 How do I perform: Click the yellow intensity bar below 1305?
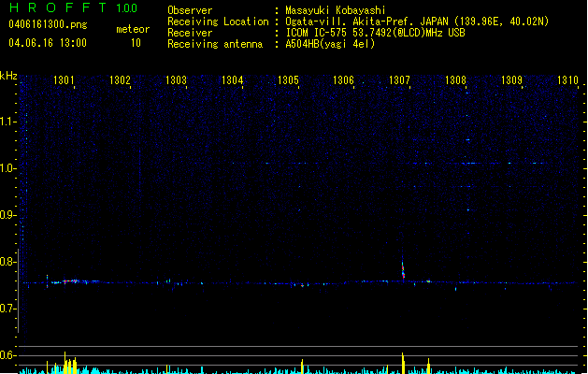(302, 367)
